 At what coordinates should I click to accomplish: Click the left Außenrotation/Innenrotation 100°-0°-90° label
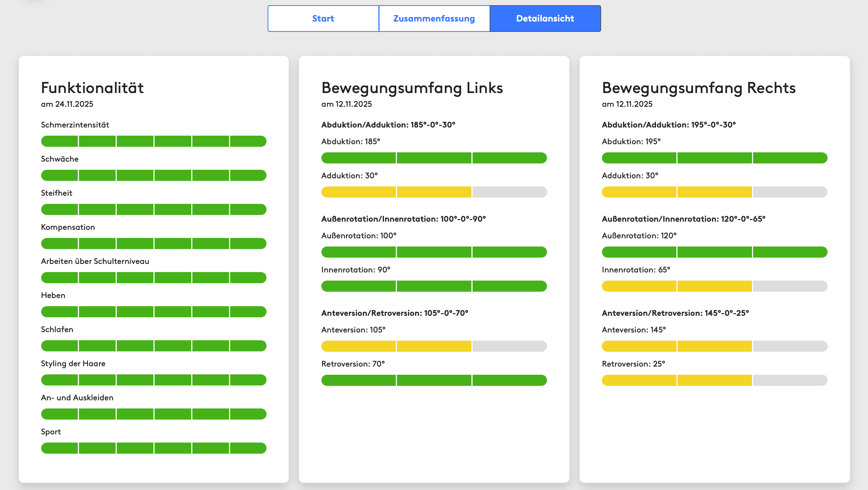tap(403, 219)
